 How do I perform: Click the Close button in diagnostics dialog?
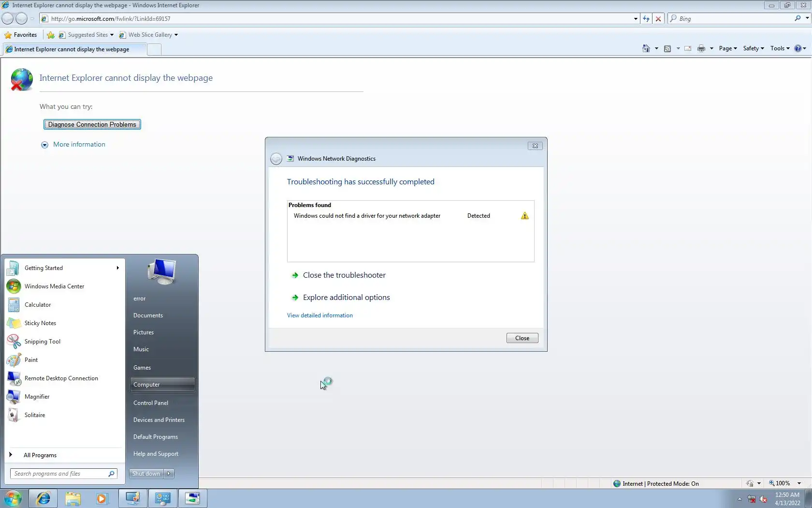pos(522,338)
